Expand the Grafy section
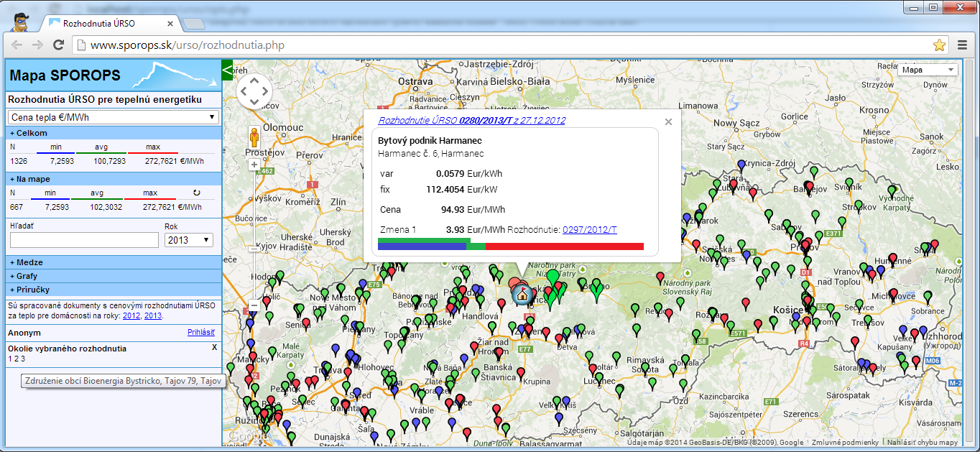The width and height of the screenshot is (980, 452). 113,276
